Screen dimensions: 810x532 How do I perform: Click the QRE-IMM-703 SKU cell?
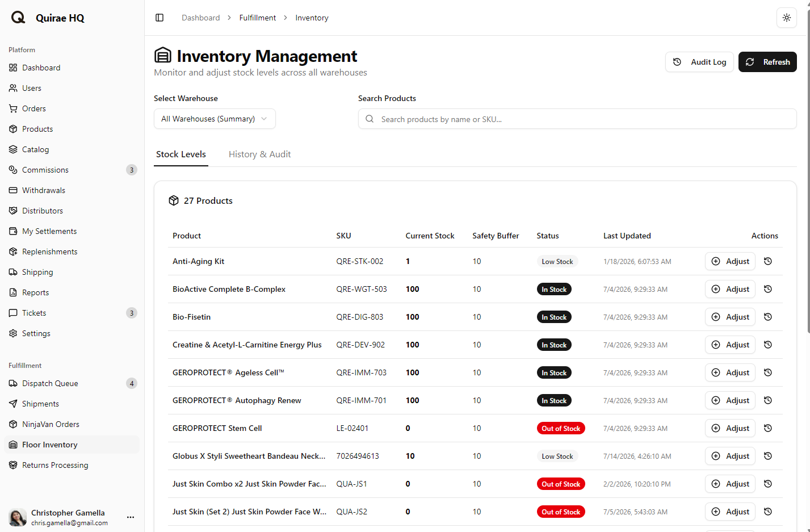[x=361, y=372]
